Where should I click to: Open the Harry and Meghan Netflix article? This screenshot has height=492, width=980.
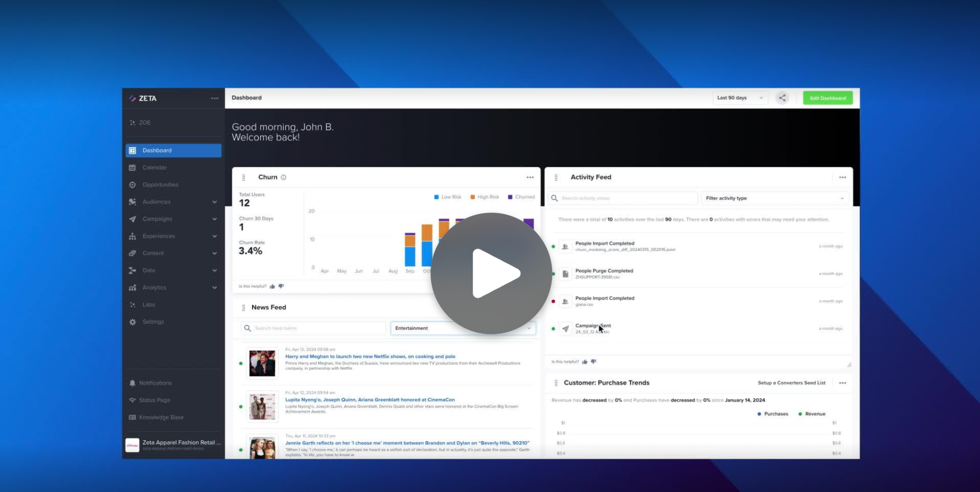coord(370,356)
